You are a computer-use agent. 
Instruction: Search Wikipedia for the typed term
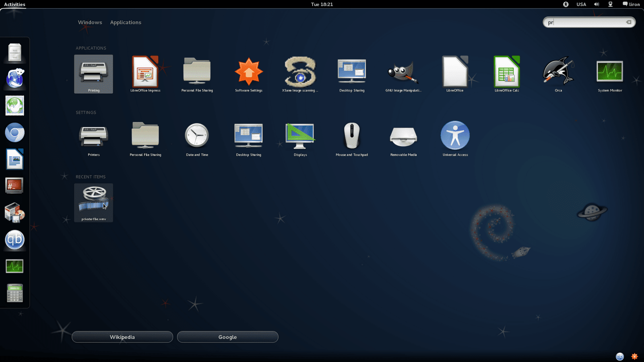click(x=122, y=337)
